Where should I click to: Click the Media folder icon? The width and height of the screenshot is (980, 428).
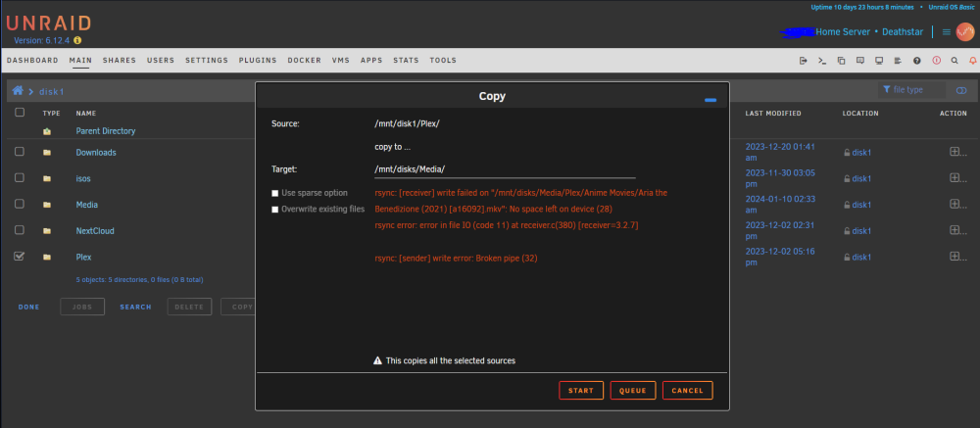point(47,205)
